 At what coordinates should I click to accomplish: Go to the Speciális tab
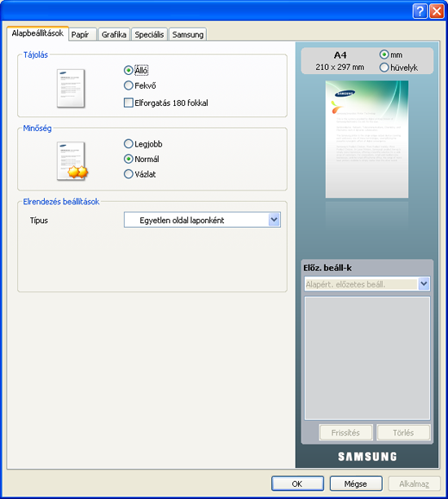click(x=149, y=34)
